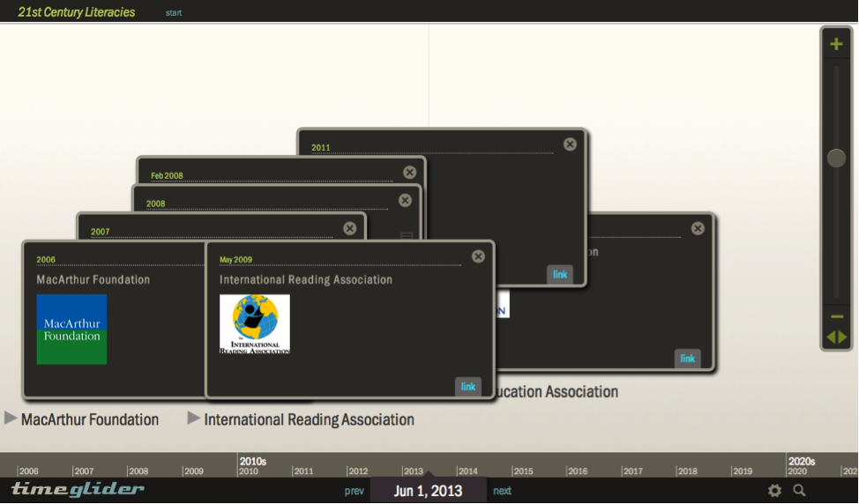Screen dimensions: 859x504
Task: Open the settings gear icon
Action: [774, 491]
